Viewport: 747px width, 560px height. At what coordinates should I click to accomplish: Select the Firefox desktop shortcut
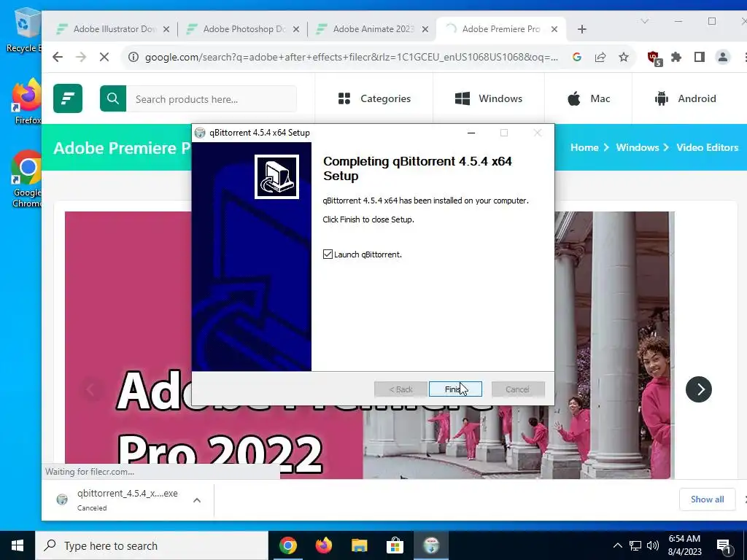pos(27,101)
